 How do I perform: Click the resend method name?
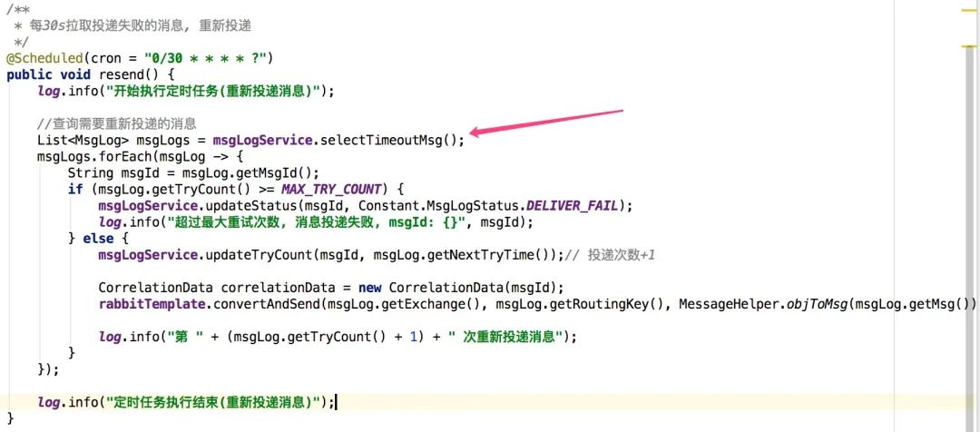[x=125, y=74]
